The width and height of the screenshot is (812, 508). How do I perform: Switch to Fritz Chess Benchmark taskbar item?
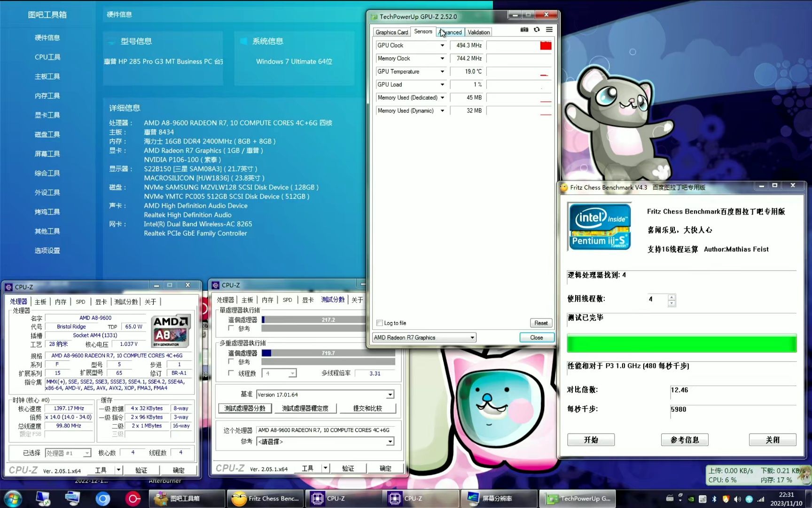[265, 499]
